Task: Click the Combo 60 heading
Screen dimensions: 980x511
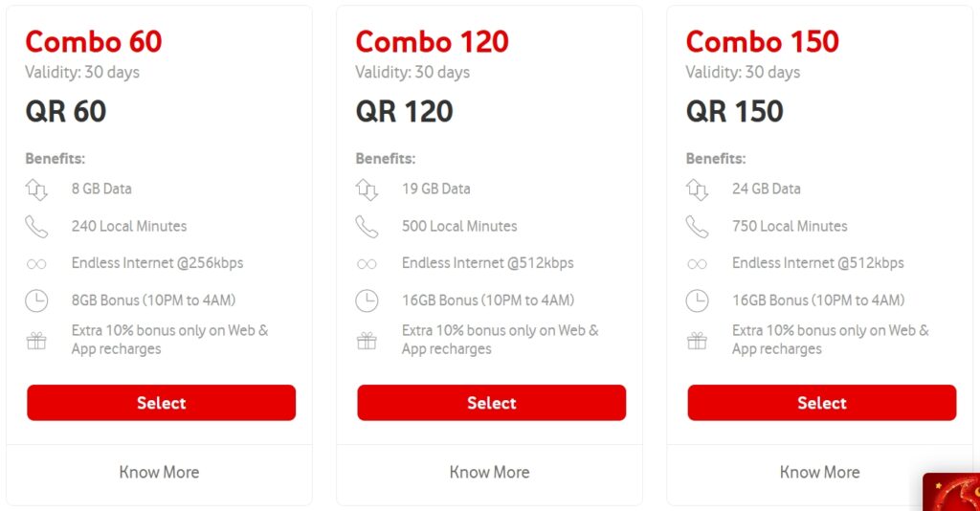Action: [x=94, y=42]
